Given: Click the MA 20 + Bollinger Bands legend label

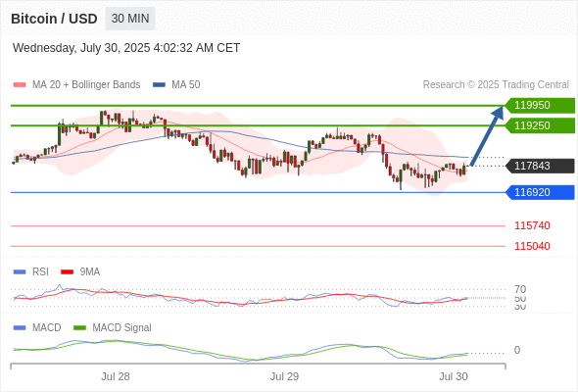Looking at the screenshot, I should (86, 85).
